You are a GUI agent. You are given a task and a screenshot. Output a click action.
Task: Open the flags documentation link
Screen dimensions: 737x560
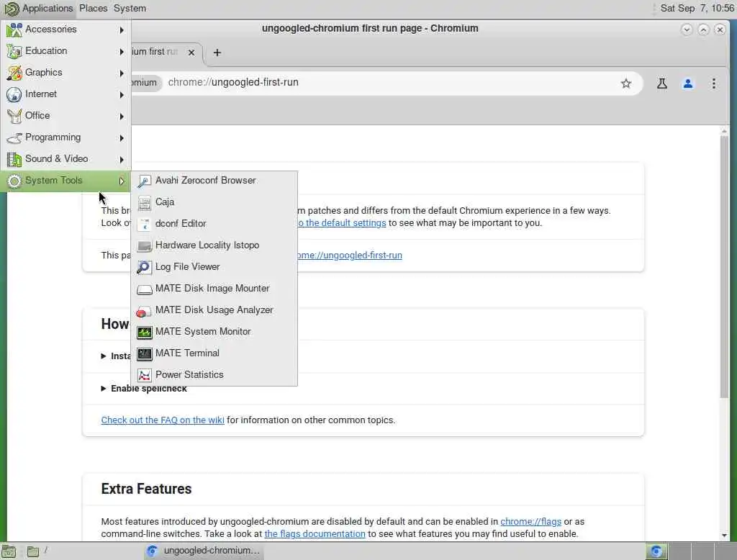(315, 533)
